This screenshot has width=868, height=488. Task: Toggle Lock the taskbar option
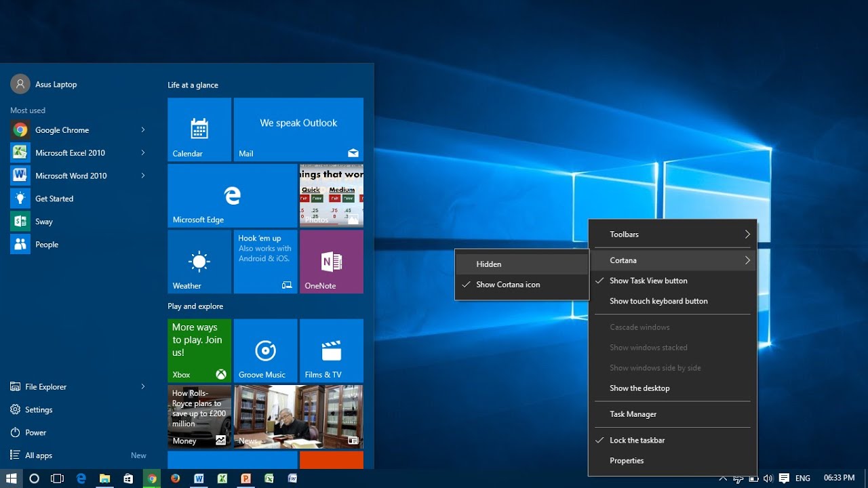click(x=673, y=440)
